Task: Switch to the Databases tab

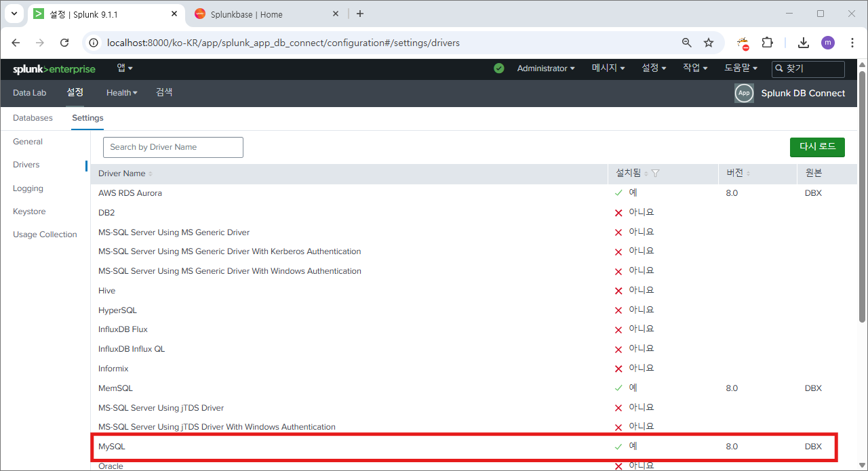Action: 33,118
